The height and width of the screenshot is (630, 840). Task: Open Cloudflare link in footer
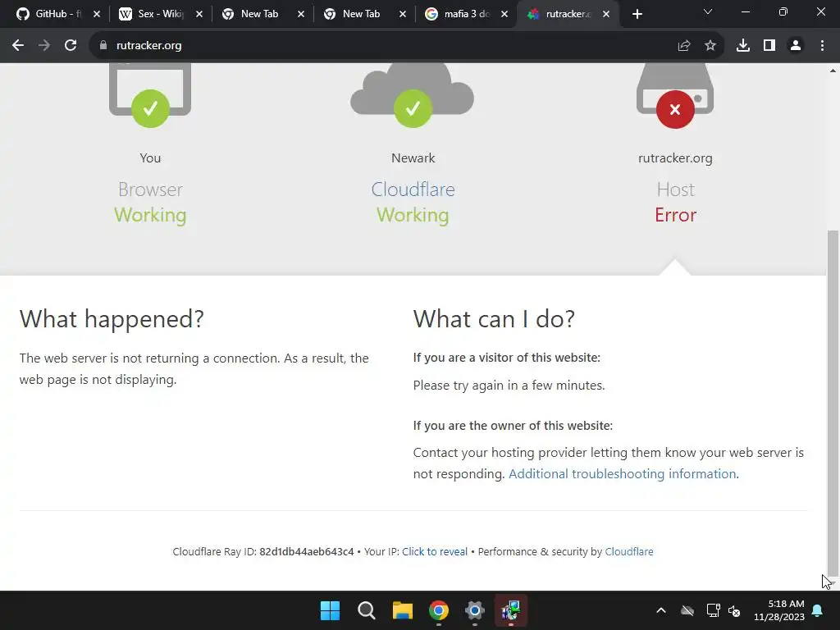coord(629,552)
